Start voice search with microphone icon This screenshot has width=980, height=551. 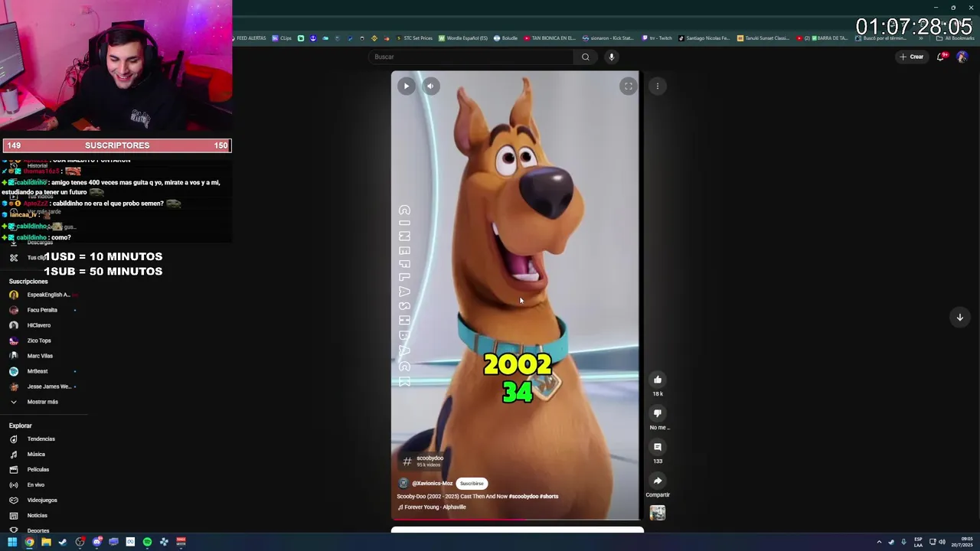[611, 57]
